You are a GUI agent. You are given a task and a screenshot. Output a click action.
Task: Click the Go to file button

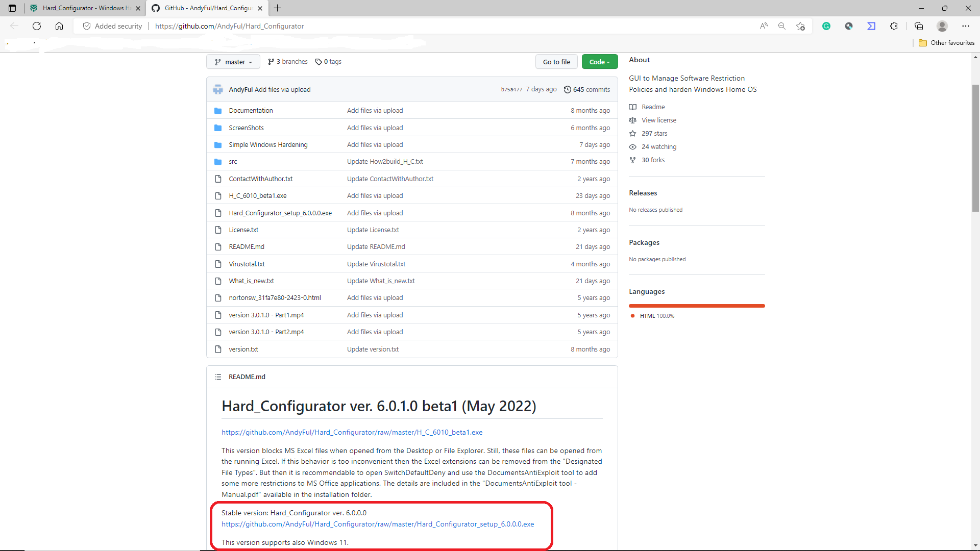tap(556, 62)
